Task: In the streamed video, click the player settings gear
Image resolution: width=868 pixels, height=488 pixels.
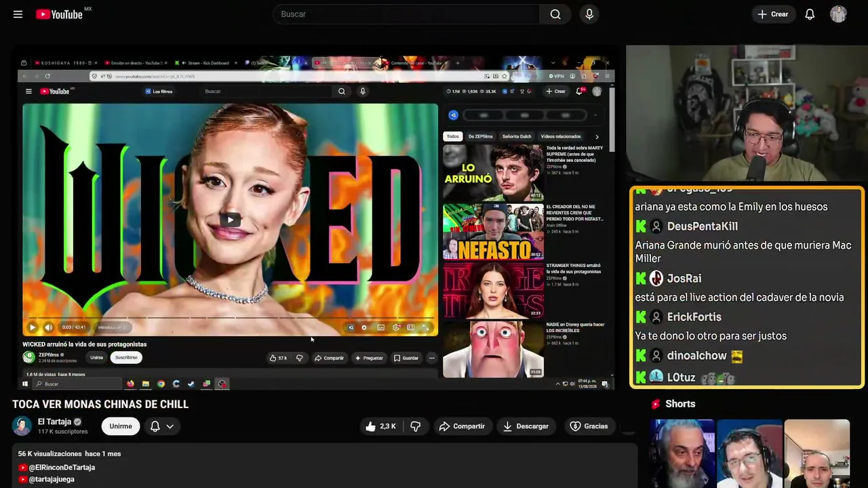Action: click(396, 327)
